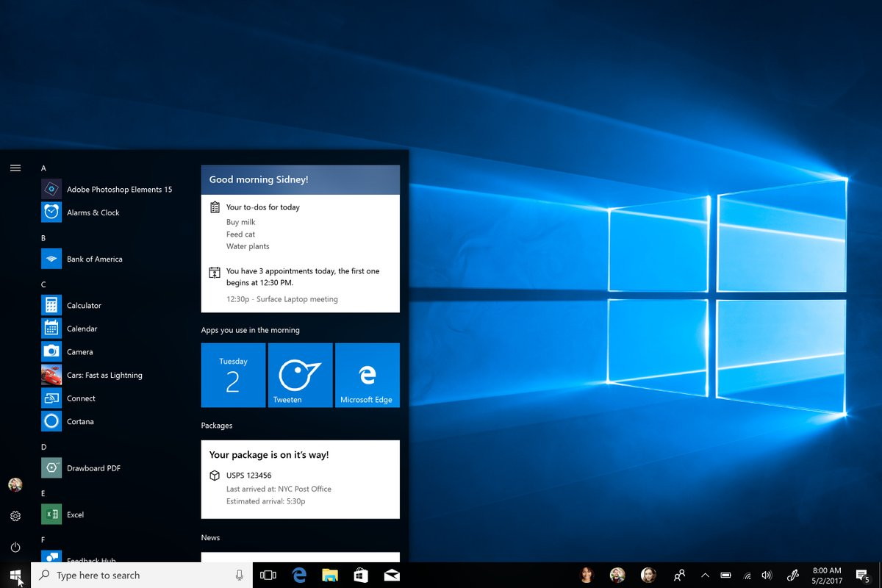Click Your package is on it's way heading
Screen dimensions: 882x588
tap(269, 455)
